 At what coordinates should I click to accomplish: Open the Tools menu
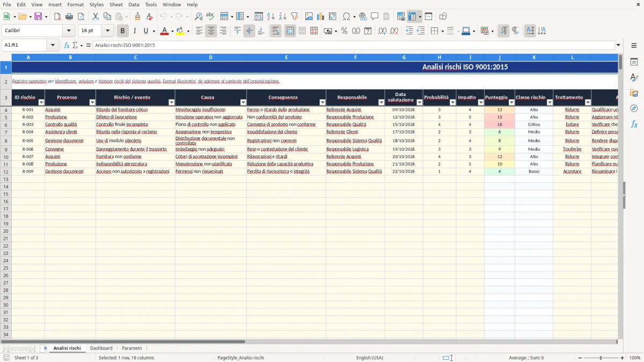(x=151, y=4)
